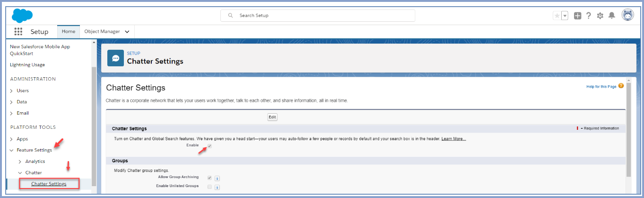Click the Chatter Settings header icon

(116, 58)
